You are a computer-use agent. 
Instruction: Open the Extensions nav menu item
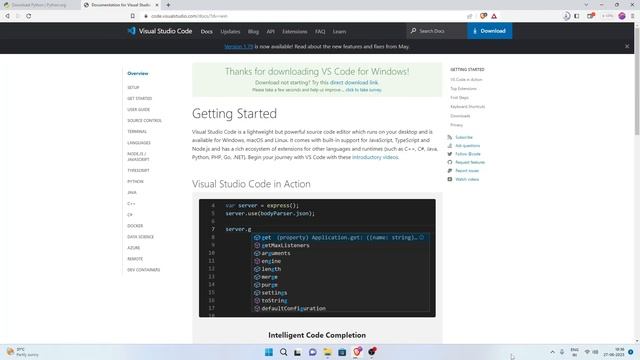click(x=295, y=31)
